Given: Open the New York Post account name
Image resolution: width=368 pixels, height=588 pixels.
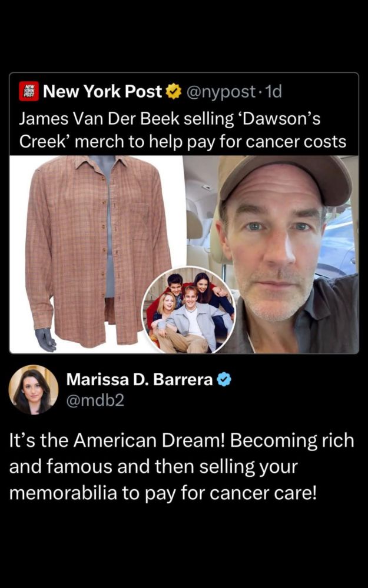Looking at the screenshot, I should coord(102,92).
